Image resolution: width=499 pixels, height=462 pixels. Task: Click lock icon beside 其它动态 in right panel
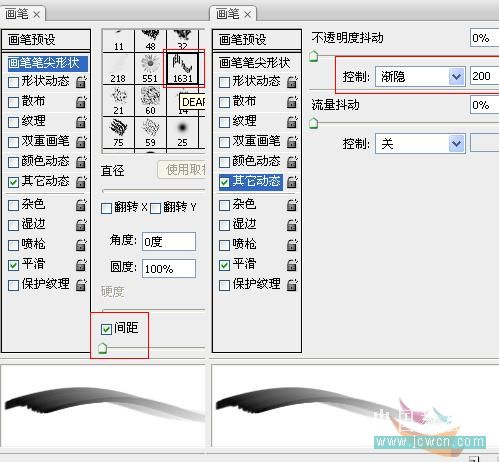tap(292, 182)
